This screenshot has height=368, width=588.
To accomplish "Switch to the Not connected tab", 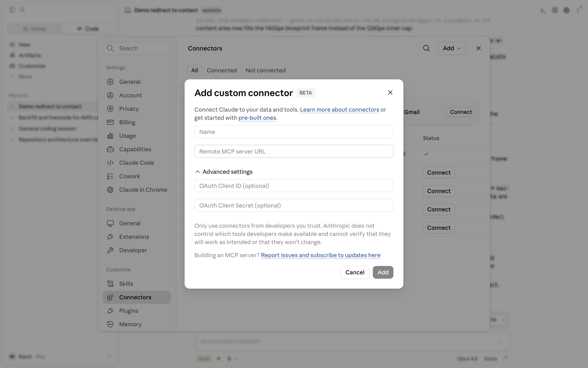I will click(x=265, y=70).
